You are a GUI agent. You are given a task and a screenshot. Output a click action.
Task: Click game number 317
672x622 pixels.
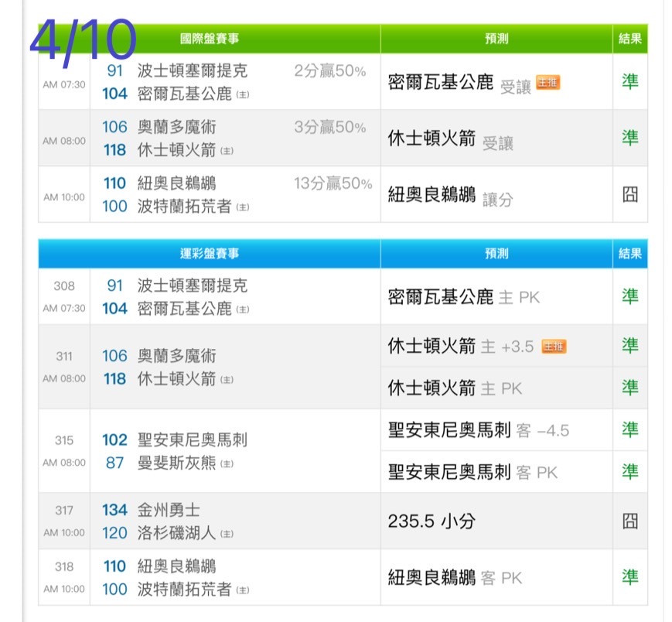click(x=64, y=511)
